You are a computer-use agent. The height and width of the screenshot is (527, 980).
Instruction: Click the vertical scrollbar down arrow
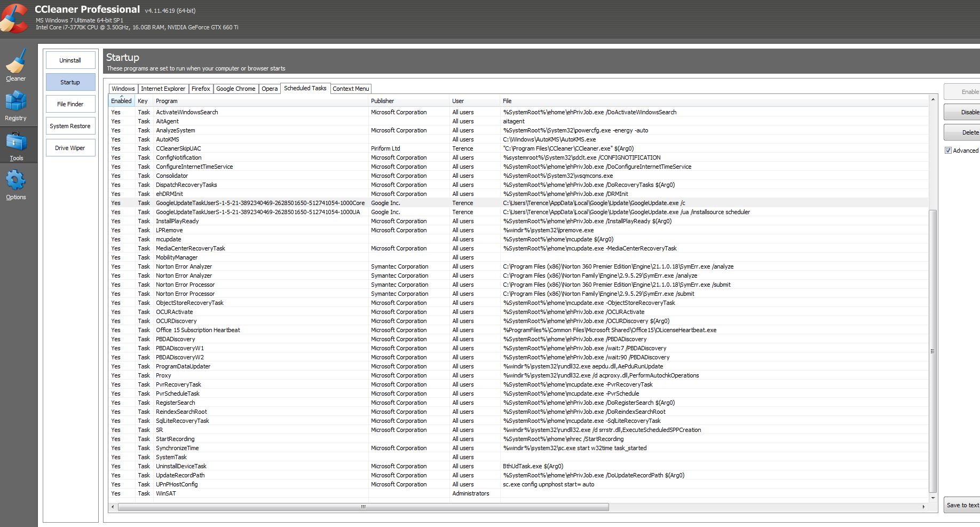click(933, 498)
